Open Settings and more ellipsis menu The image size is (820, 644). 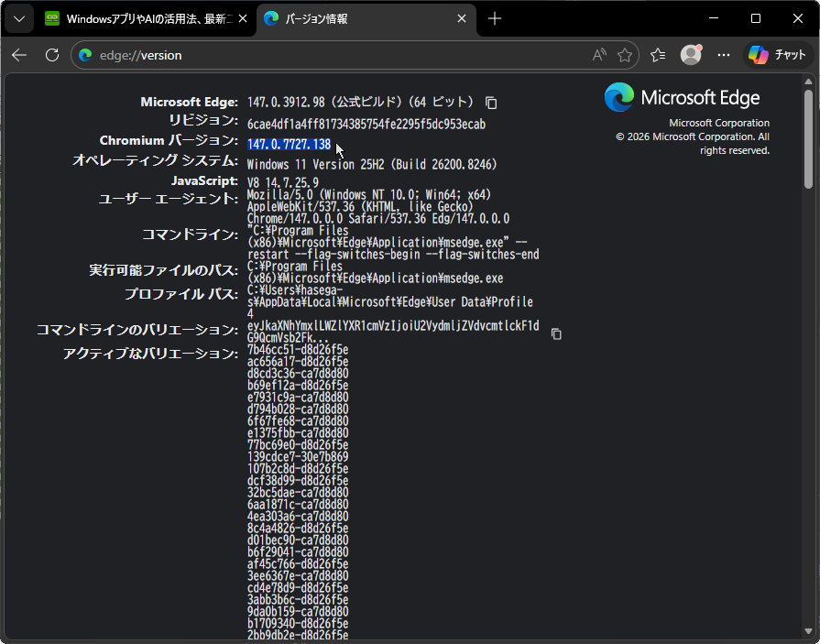[724, 55]
